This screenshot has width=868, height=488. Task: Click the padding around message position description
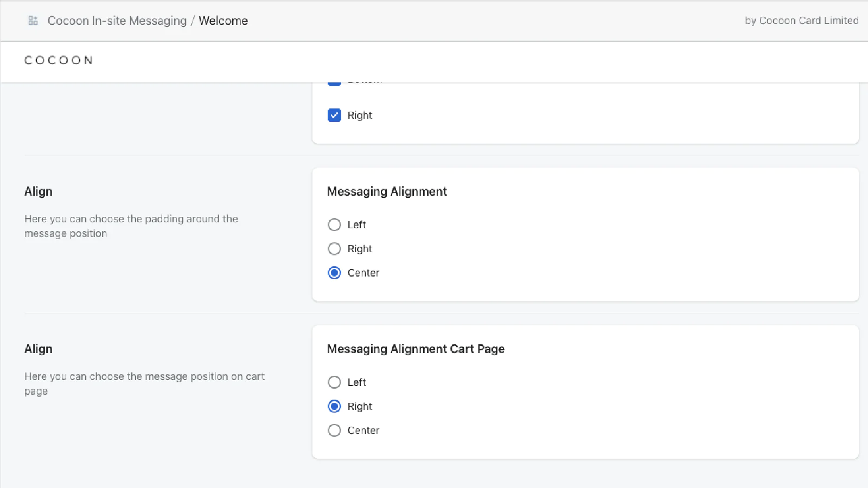point(131,226)
